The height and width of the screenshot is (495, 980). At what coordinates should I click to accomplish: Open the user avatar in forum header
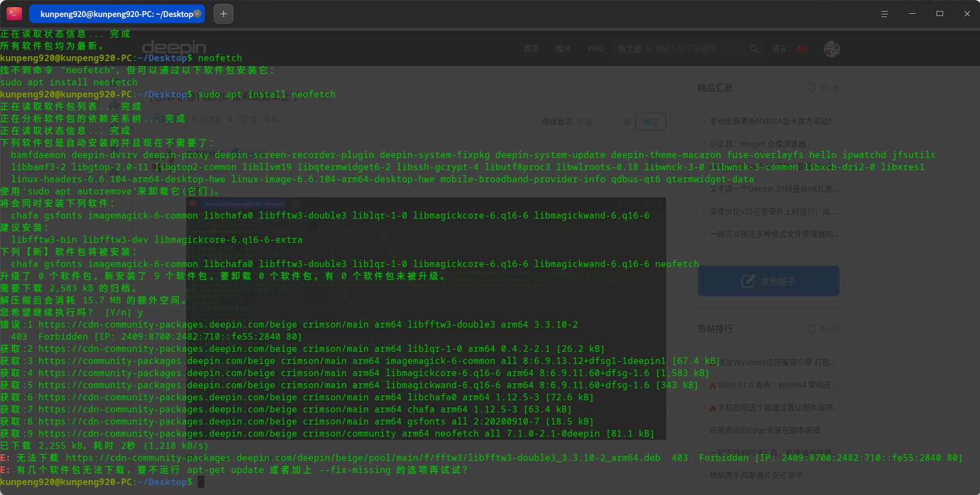click(x=832, y=48)
